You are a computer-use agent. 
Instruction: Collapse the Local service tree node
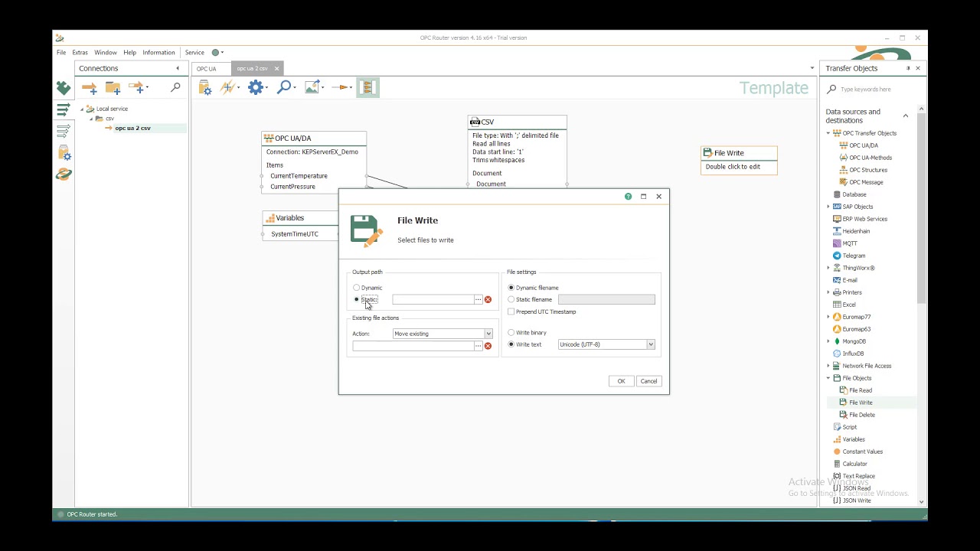click(x=82, y=109)
